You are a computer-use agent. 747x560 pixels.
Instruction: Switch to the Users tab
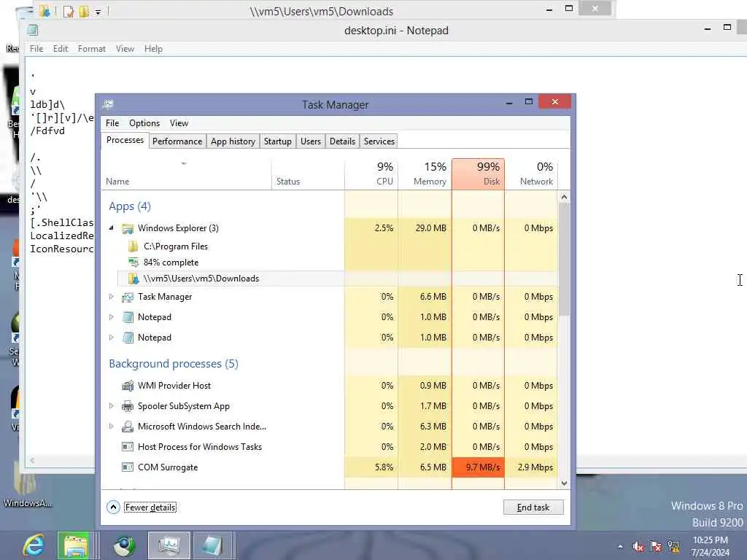[311, 141]
